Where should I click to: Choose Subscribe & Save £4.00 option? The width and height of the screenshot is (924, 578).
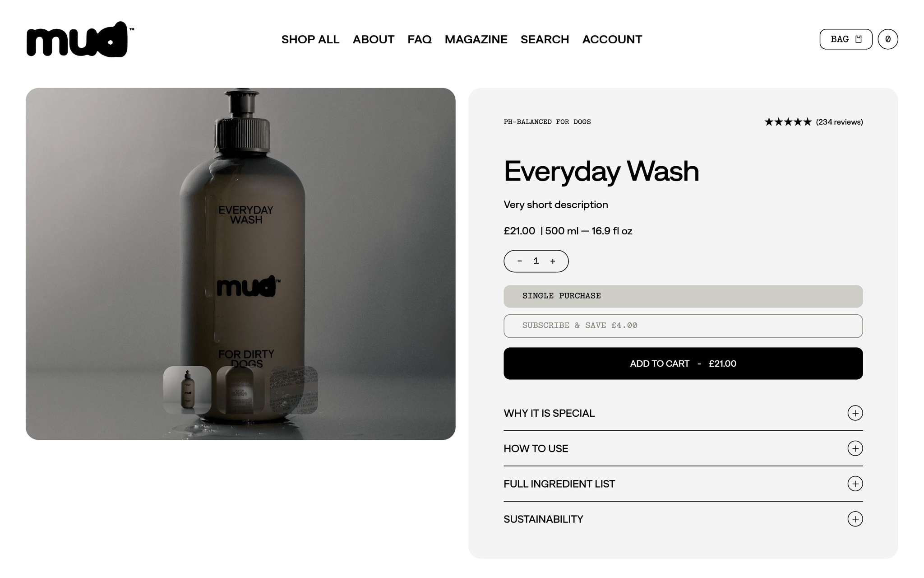[683, 326]
